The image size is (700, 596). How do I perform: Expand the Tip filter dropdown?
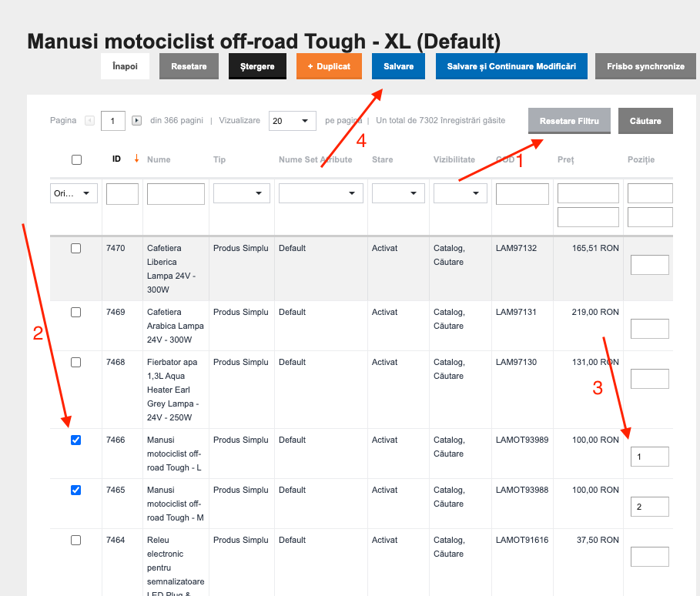(x=242, y=193)
